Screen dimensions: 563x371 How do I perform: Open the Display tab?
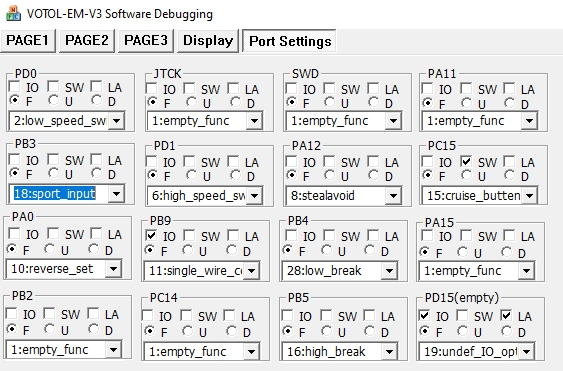208,41
